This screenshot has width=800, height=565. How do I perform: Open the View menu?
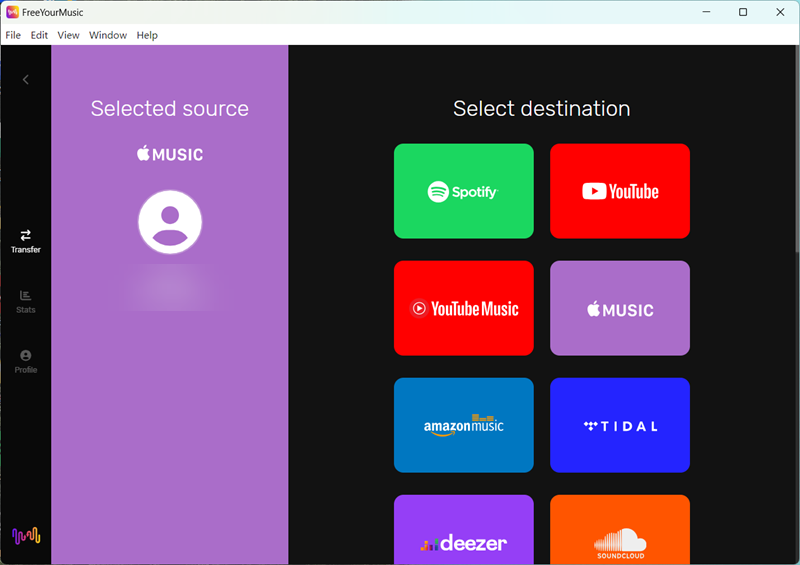click(68, 35)
